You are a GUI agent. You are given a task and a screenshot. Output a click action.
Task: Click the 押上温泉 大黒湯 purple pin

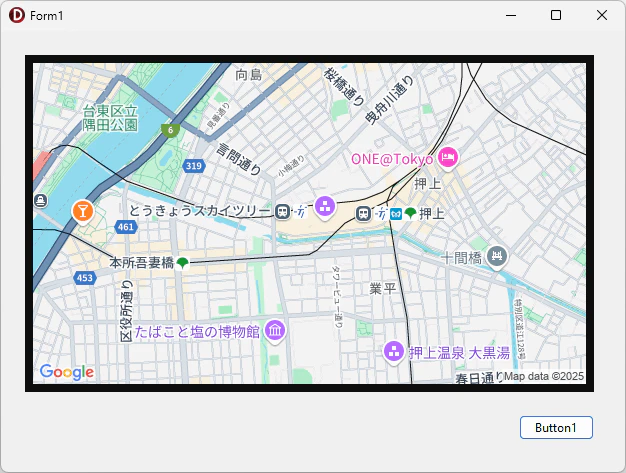394,353
